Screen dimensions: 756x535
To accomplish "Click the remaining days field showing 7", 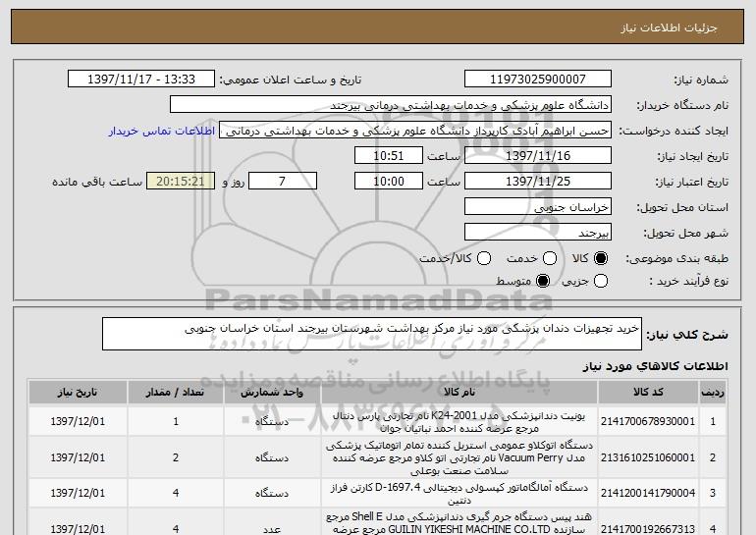I will [283, 182].
